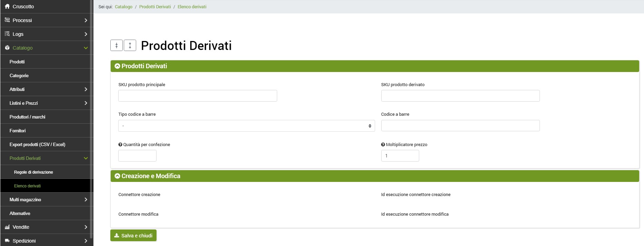Open the Tipo codice a barre dropdown
The height and width of the screenshot is (246, 644).
tap(246, 126)
